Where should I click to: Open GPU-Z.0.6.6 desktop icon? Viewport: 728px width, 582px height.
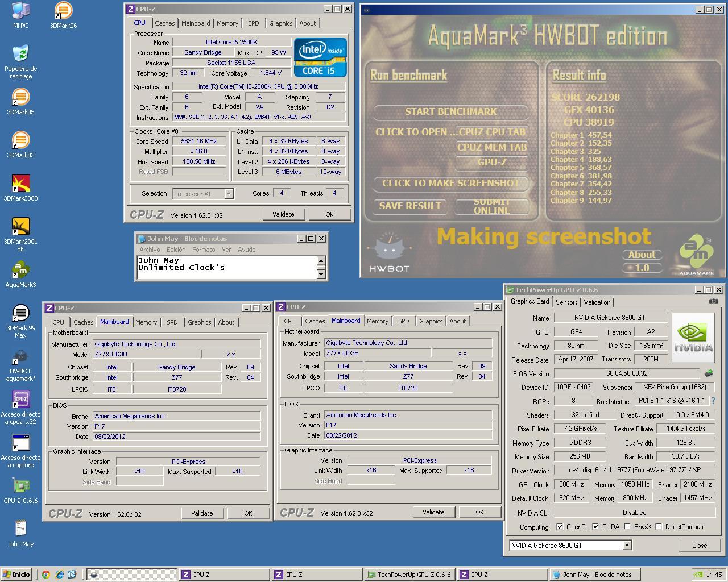click(20, 490)
